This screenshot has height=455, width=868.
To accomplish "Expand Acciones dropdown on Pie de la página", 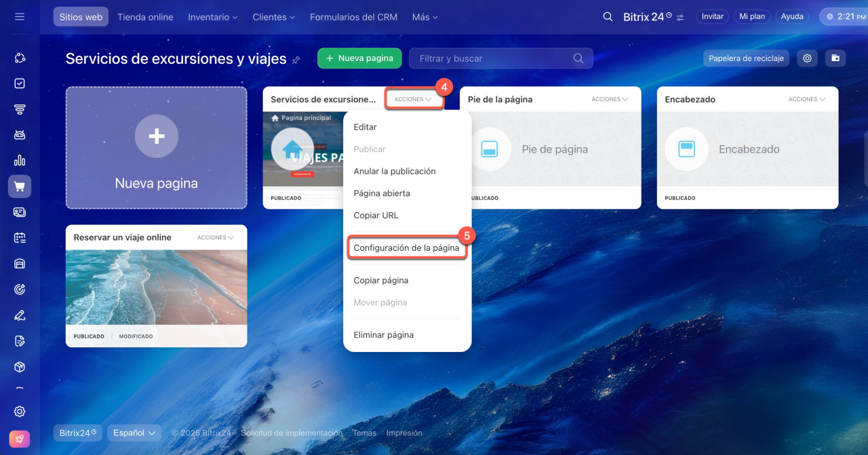I will (610, 99).
